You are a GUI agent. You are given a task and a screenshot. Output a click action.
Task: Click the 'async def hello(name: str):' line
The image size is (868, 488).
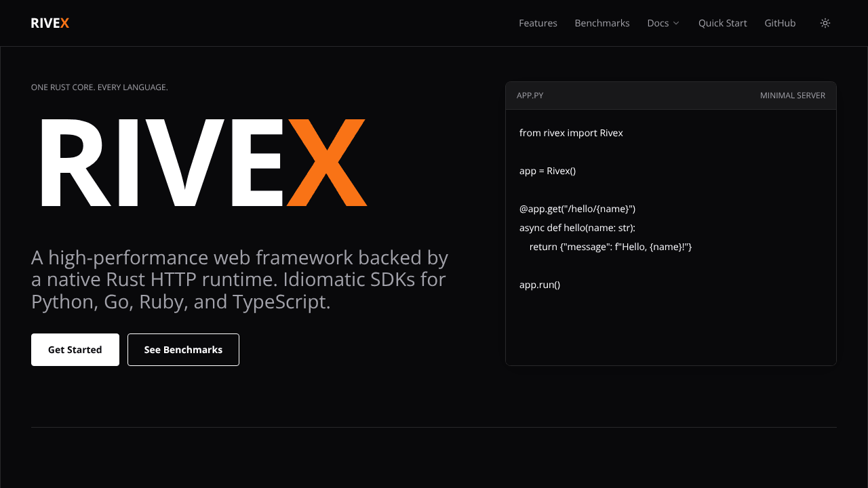coord(577,228)
